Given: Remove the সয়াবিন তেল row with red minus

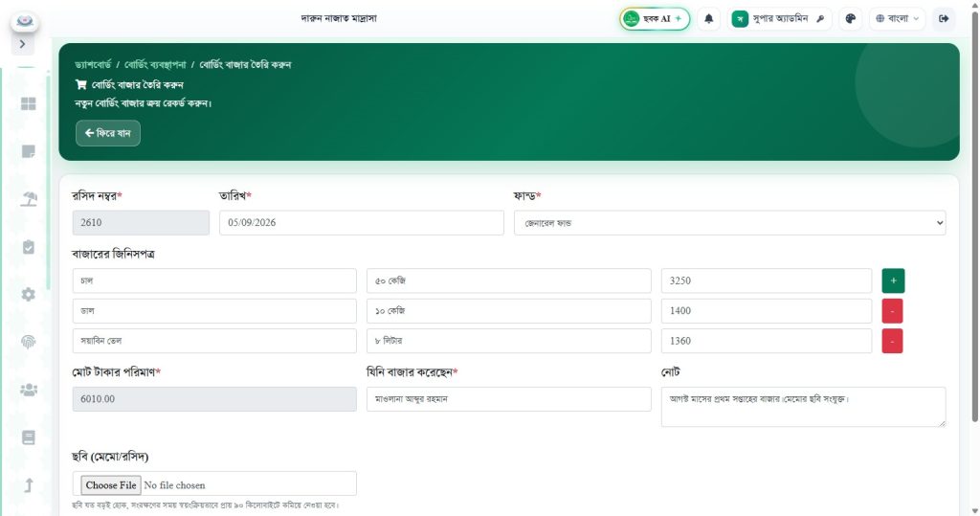Looking at the screenshot, I should pos(892,341).
